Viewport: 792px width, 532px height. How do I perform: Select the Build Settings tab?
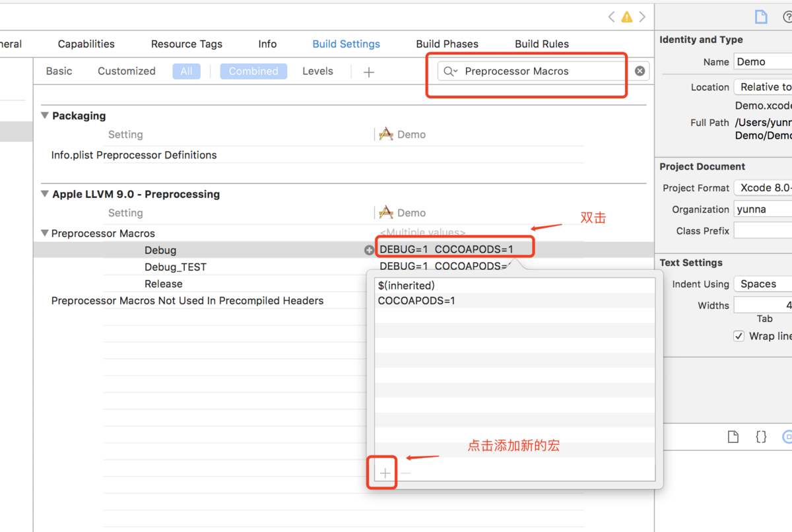click(346, 44)
